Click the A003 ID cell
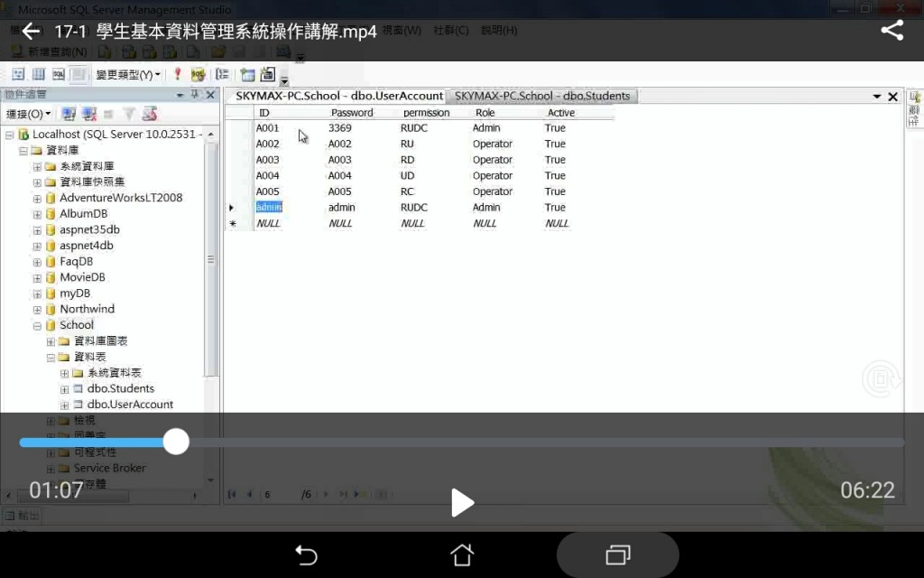 pos(290,160)
